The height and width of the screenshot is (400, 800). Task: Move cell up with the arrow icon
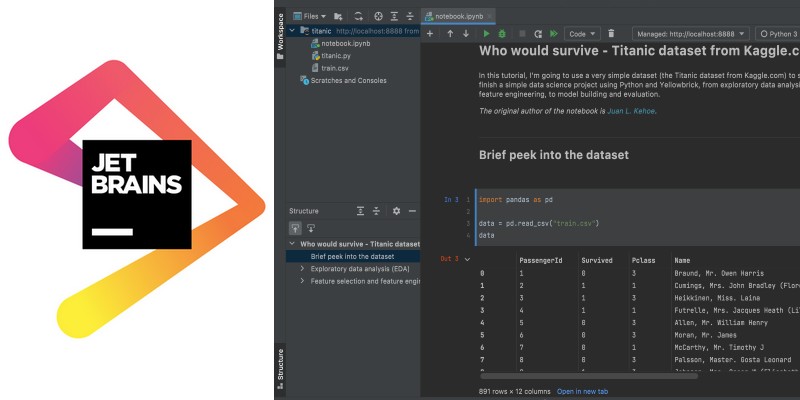450,34
